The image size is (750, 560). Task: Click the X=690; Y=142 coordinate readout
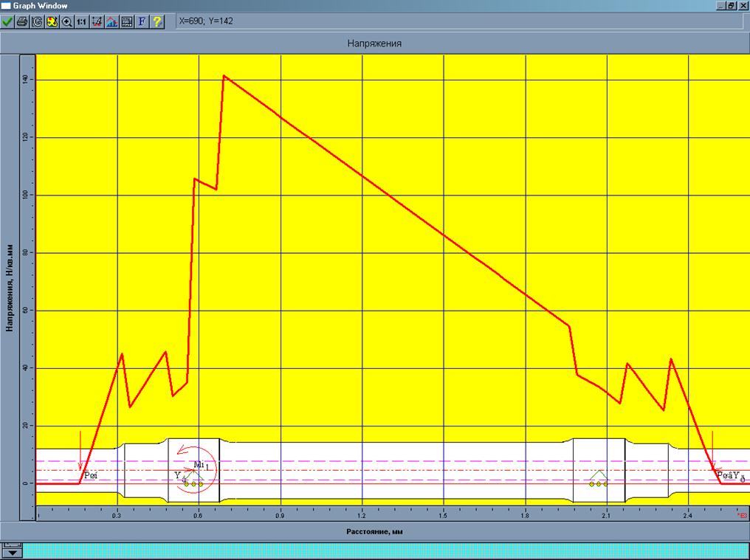[x=206, y=21]
